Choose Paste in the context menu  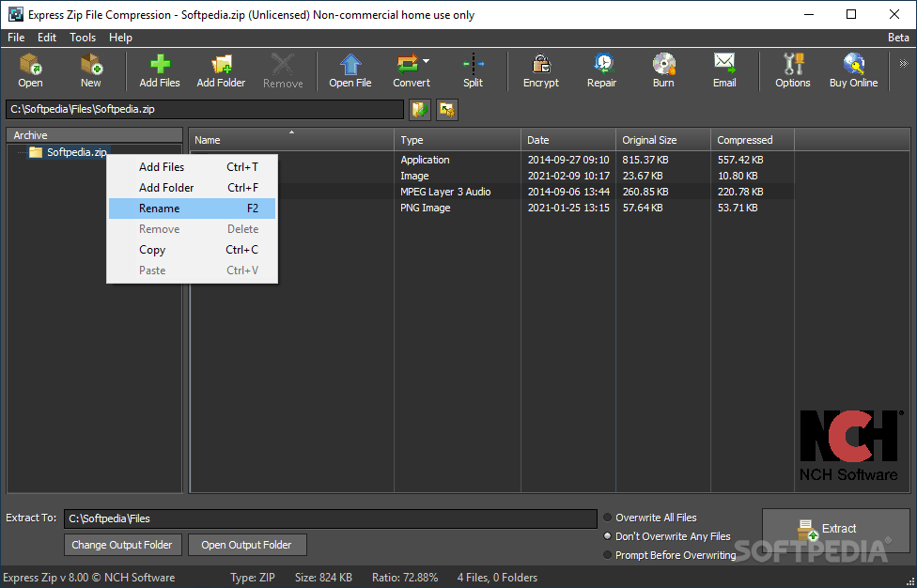(x=192, y=271)
